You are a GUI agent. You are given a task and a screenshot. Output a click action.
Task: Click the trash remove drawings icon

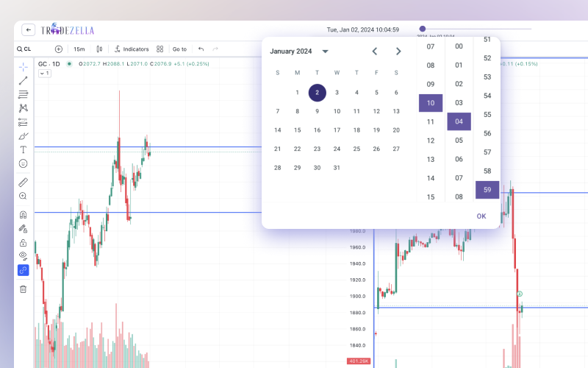(23, 289)
